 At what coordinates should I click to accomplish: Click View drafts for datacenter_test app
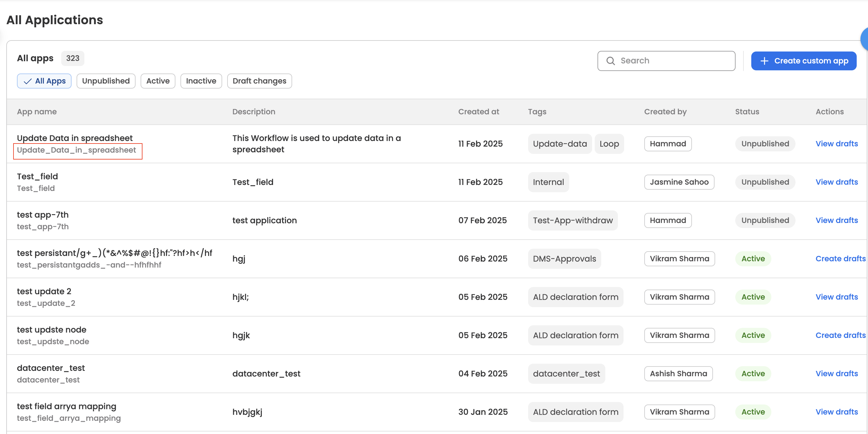pos(836,374)
